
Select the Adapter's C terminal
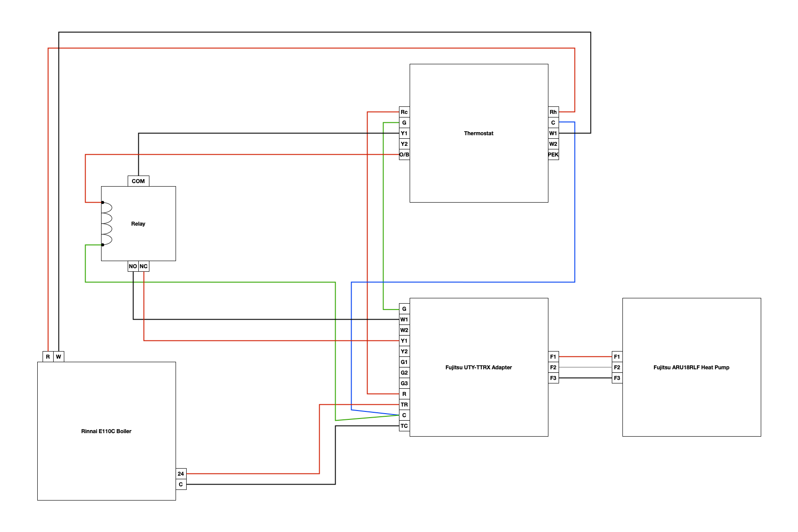pyautogui.click(x=404, y=415)
